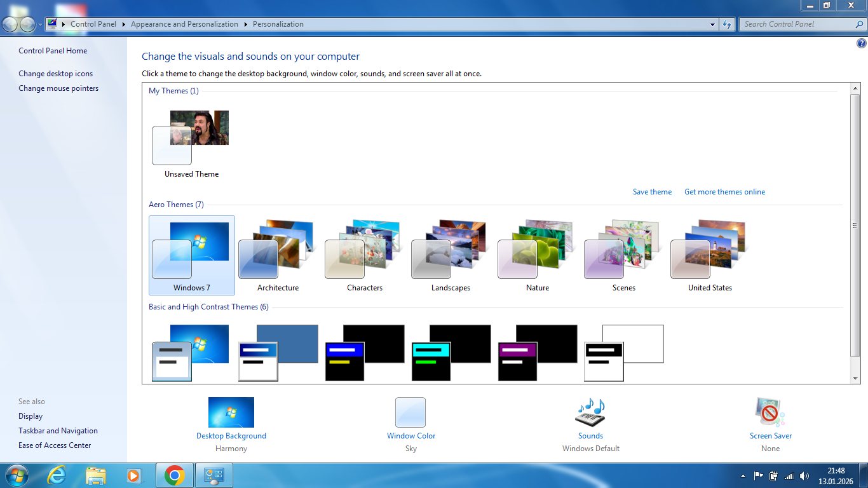Choose the Characters theme
Screen dimensions: 868x488
(x=365, y=255)
